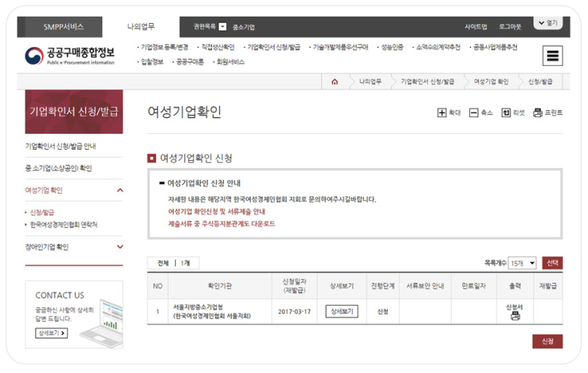Click the 중소기업 label in top bar

click(244, 27)
